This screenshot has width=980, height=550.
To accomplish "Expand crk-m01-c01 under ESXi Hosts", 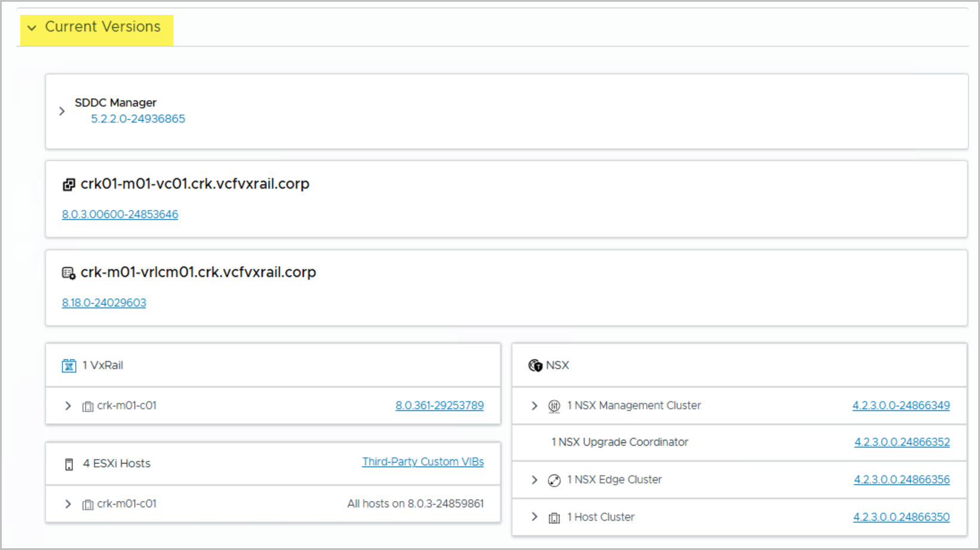I will tap(68, 504).
